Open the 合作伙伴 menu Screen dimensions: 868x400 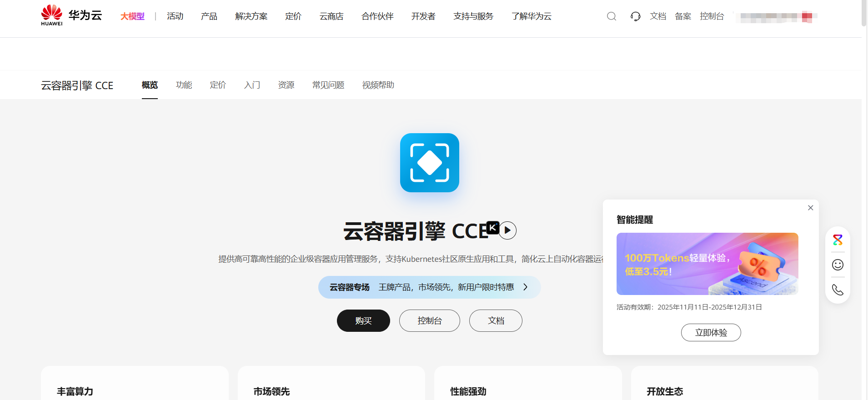point(377,16)
